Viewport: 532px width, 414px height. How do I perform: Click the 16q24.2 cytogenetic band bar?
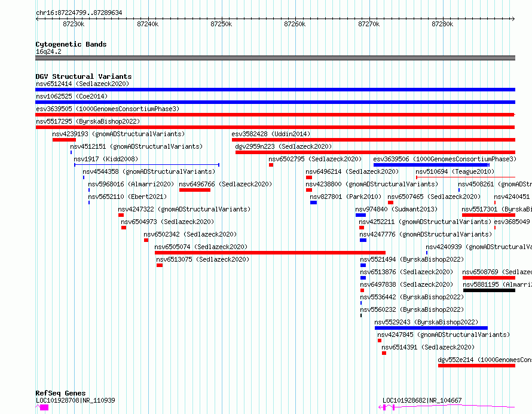[x=275, y=58]
